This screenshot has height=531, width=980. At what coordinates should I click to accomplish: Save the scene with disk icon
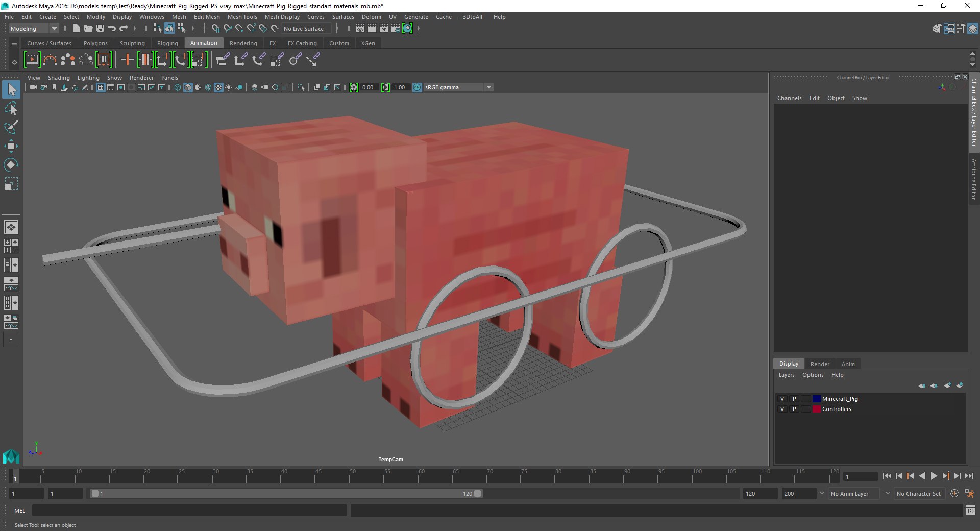point(100,29)
